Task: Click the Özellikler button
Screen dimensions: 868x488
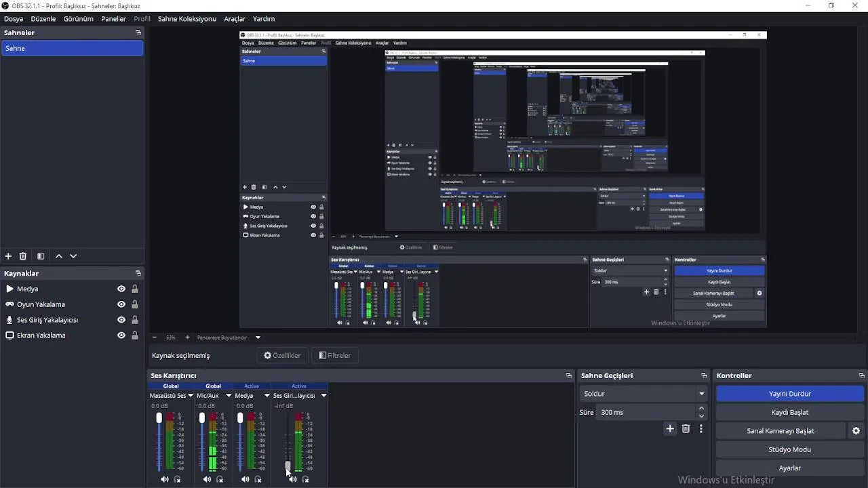Action: [x=282, y=355]
